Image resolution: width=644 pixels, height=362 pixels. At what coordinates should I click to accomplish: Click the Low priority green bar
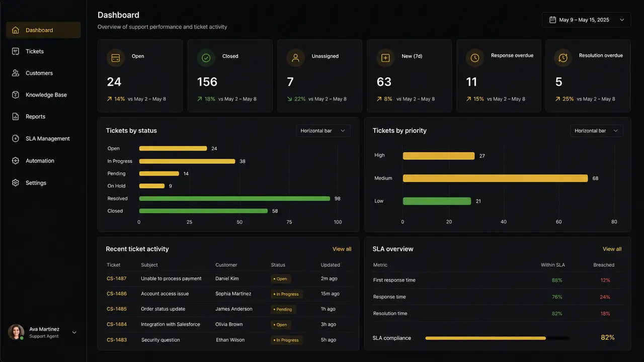[437, 201]
